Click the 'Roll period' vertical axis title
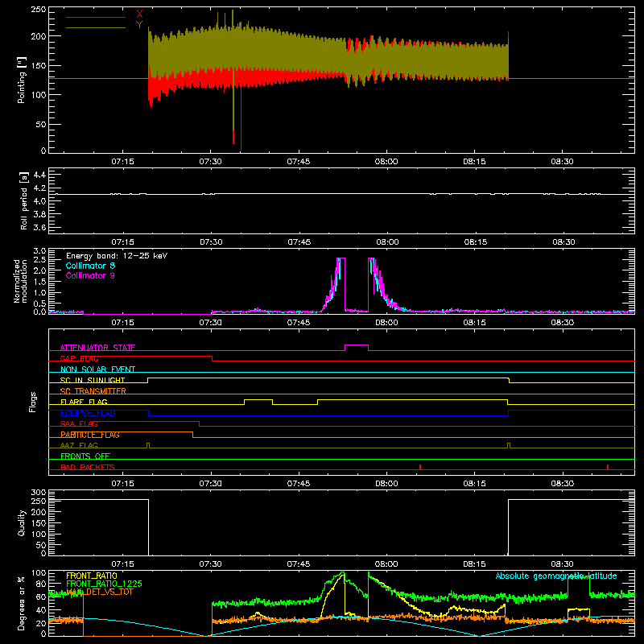644x644 pixels. pyautogui.click(x=23, y=200)
